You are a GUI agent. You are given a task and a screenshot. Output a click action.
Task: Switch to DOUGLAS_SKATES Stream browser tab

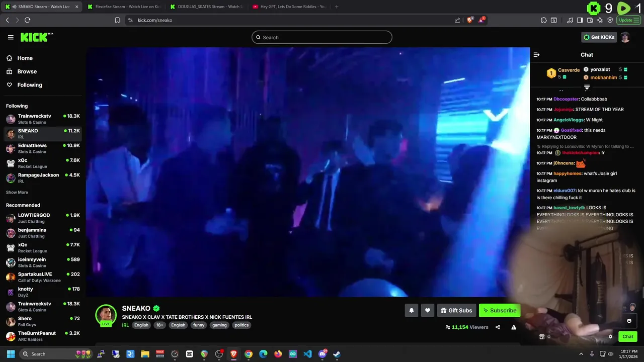[x=206, y=7]
